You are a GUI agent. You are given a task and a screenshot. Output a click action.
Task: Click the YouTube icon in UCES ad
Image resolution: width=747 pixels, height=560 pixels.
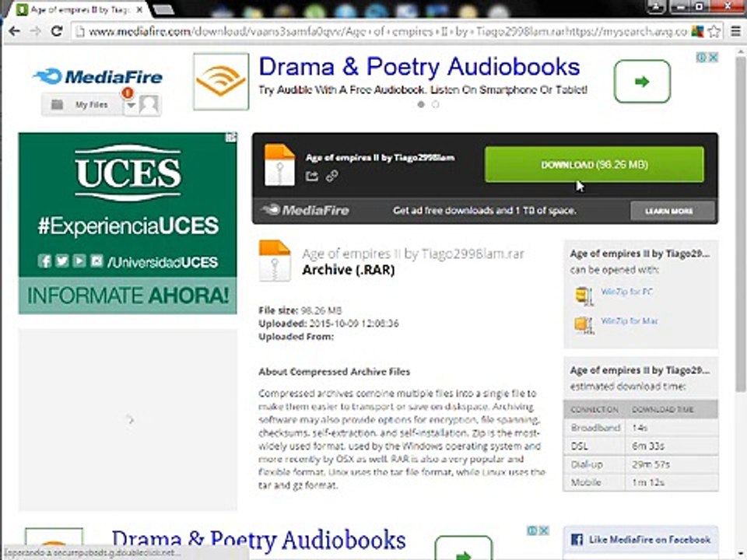pos(79,261)
